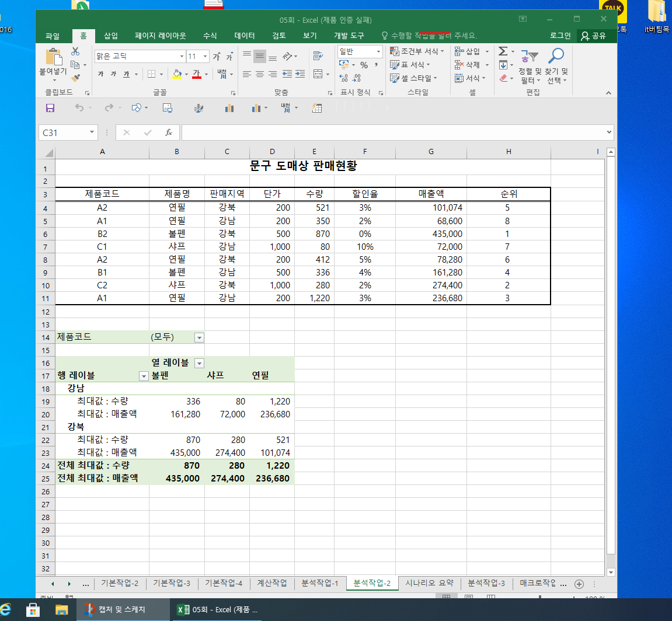The width and height of the screenshot is (672, 621).
Task: Open Find and Select magnifier
Action: coord(556,65)
